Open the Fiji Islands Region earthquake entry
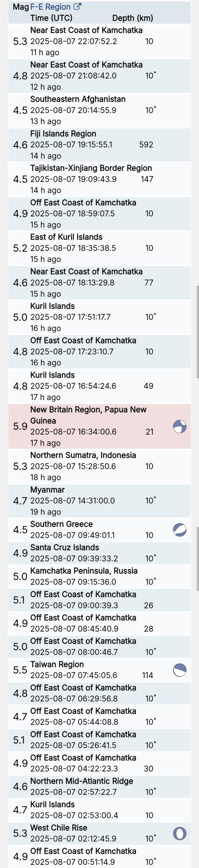The height and width of the screenshot is (868, 199). [99, 145]
